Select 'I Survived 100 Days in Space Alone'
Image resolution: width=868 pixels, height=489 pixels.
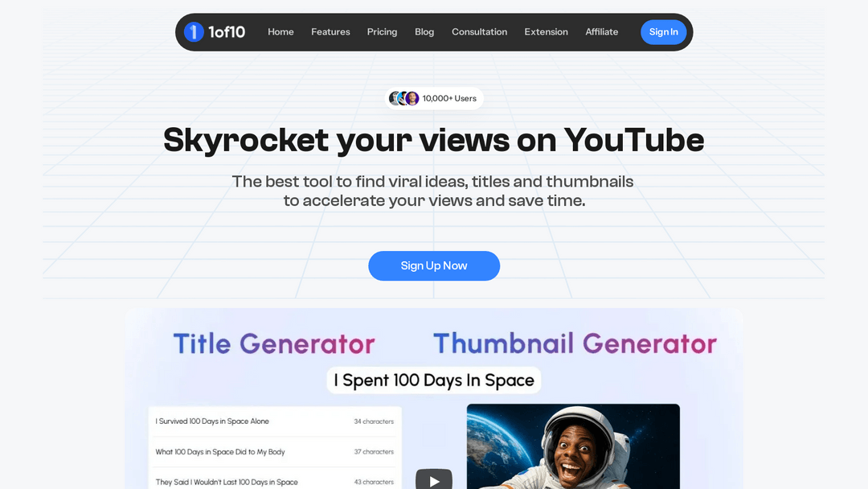pyautogui.click(x=212, y=421)
